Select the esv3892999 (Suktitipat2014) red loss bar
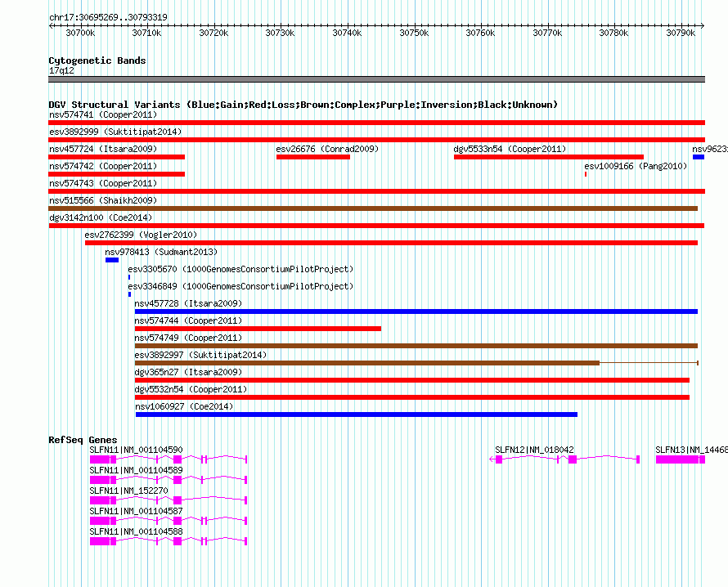 376,140
